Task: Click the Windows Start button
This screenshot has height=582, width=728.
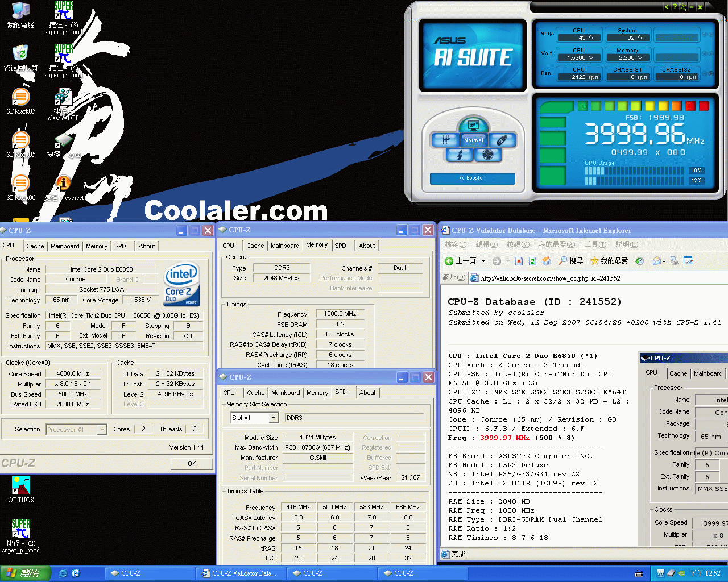Action: pos(25,573)
